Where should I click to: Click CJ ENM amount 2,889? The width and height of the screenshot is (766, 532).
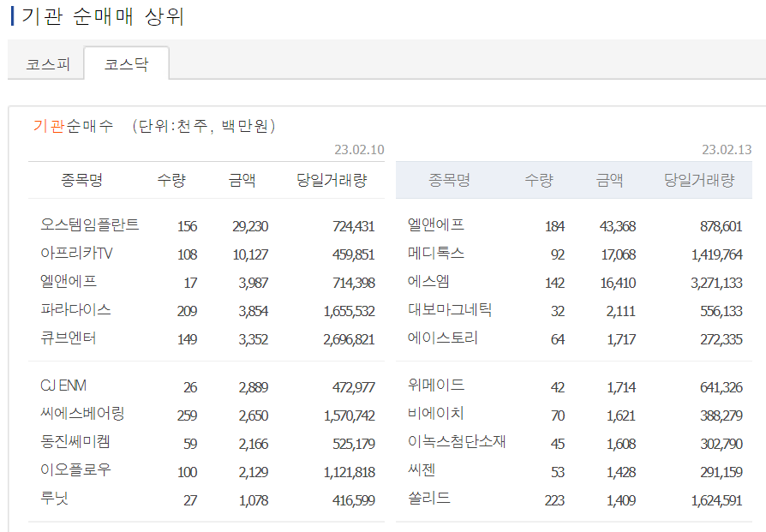point(253,388)
